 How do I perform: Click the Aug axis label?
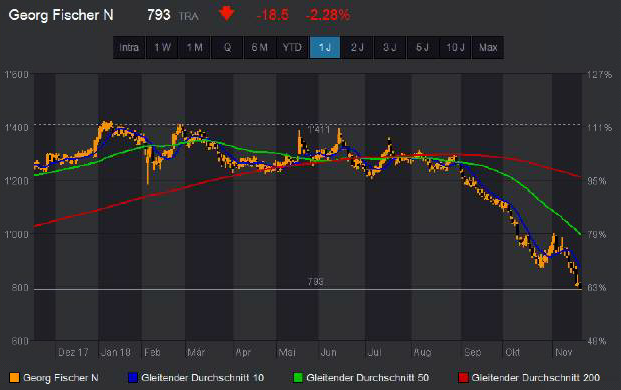422,352
